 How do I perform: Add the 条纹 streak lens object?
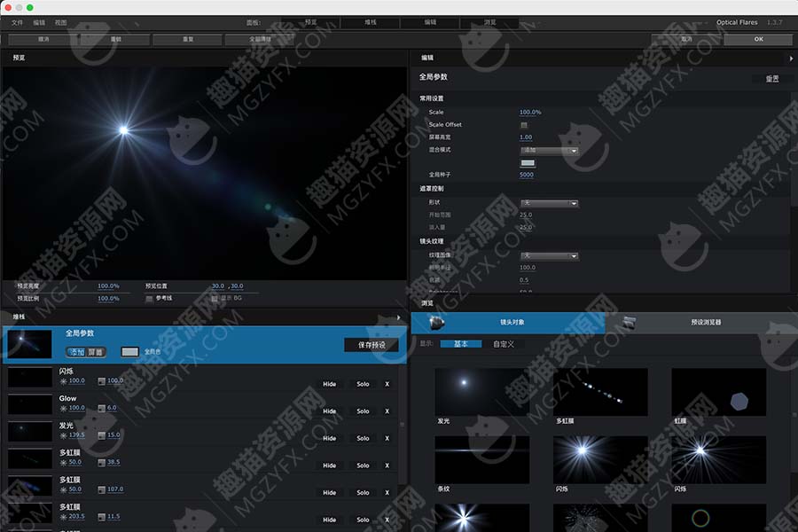point(482,459)
